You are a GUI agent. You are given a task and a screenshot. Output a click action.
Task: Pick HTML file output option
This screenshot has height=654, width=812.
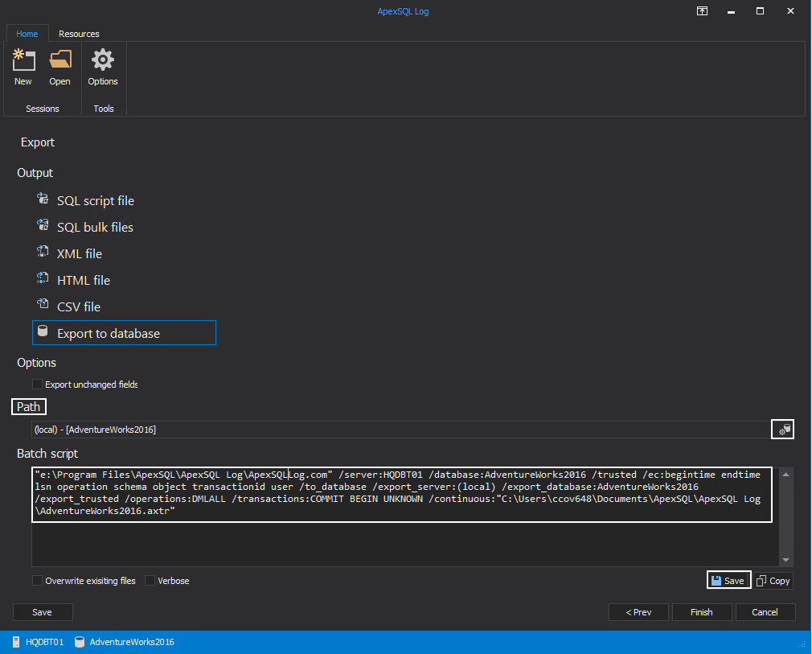83,281
